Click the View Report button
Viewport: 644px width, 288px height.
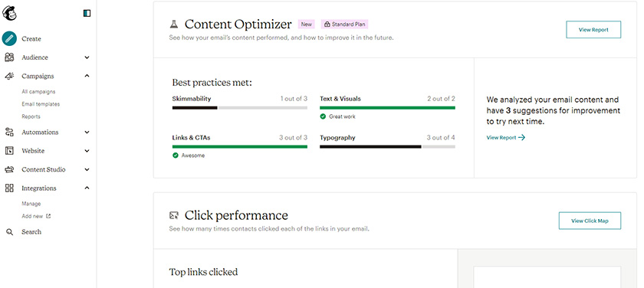[593, 30]
